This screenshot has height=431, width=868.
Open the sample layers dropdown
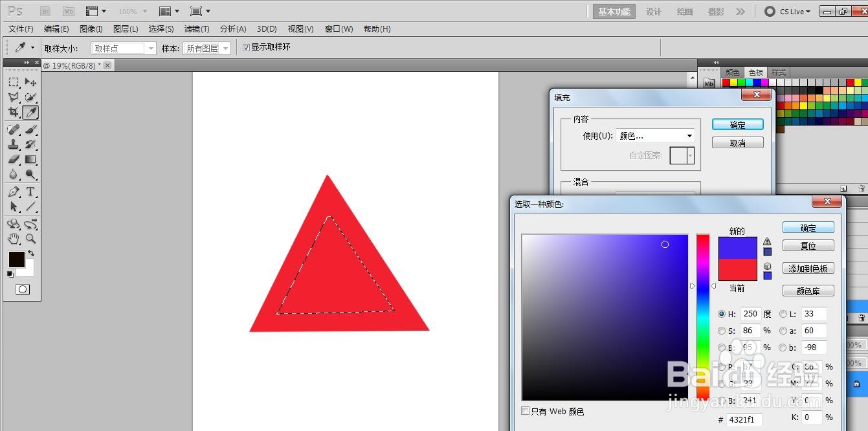coord(207,49)
